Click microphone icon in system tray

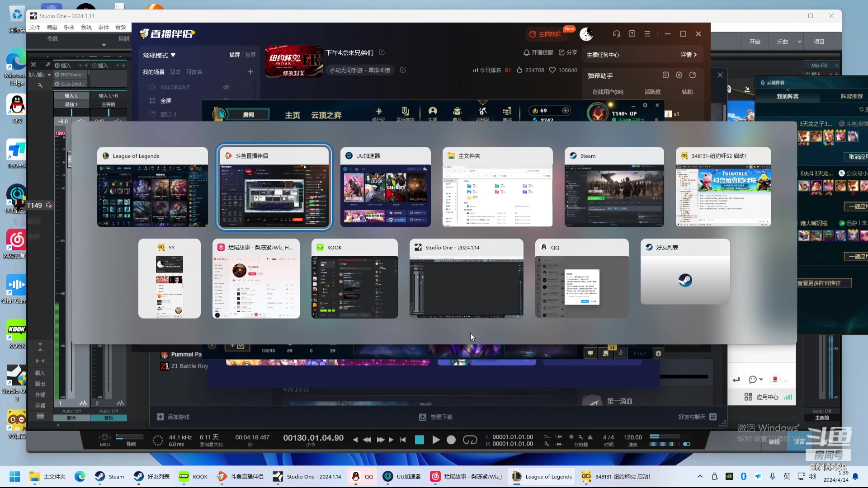[x=772, y=476]
